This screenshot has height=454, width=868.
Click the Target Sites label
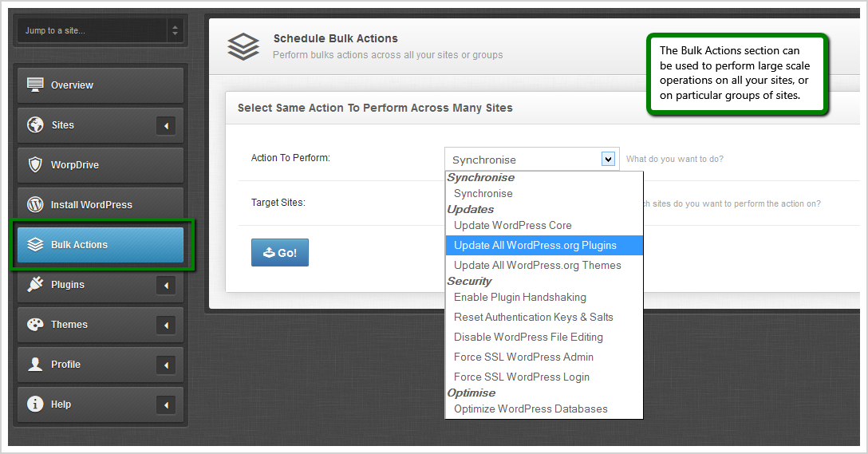click(278, 203)
